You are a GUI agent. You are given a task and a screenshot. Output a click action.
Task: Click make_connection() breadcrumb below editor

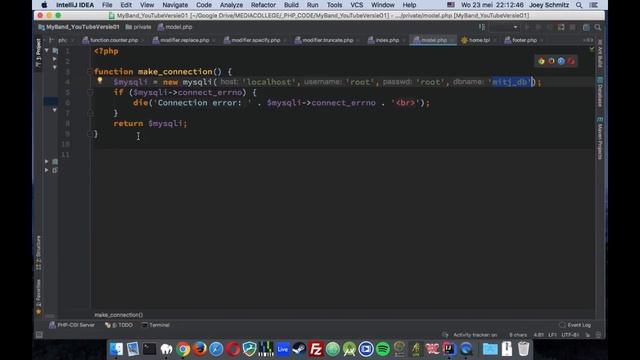point(119,315)
